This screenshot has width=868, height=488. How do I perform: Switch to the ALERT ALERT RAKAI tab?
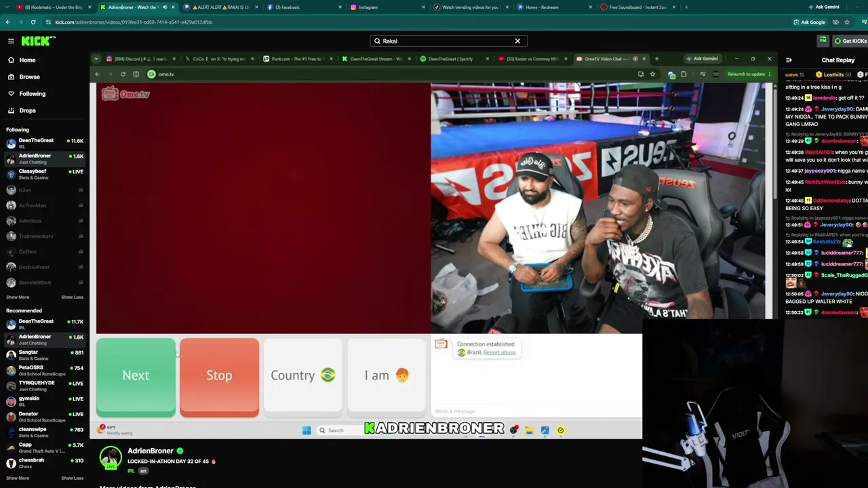click(x=220, y=7)
